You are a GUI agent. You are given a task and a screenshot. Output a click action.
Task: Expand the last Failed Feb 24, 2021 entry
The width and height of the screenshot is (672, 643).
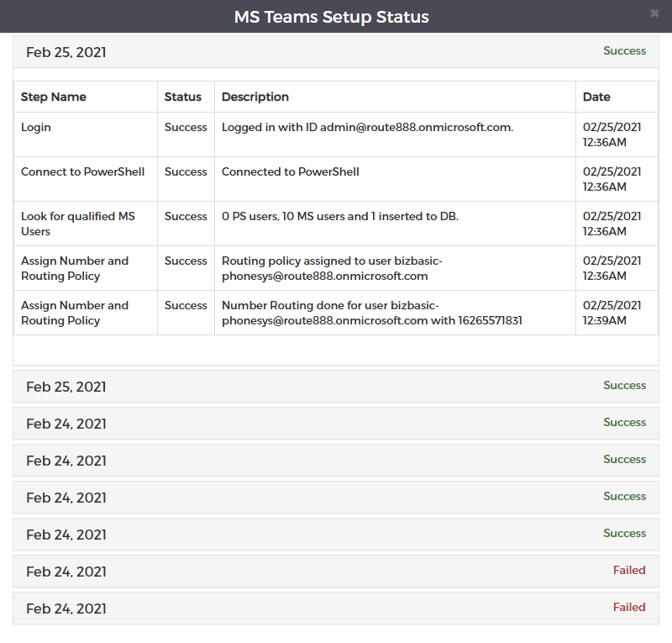click(x=335, y=609)
